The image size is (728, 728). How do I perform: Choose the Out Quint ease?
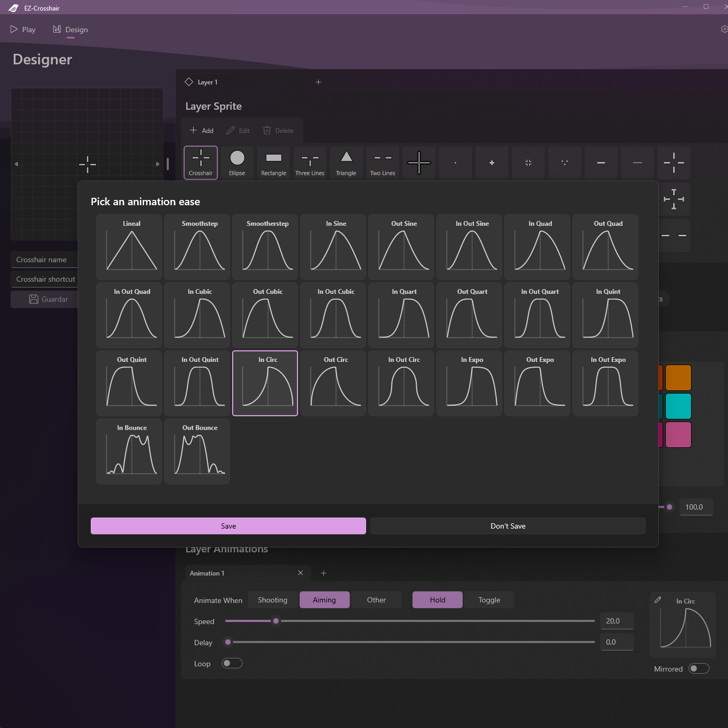click(129, 383)
